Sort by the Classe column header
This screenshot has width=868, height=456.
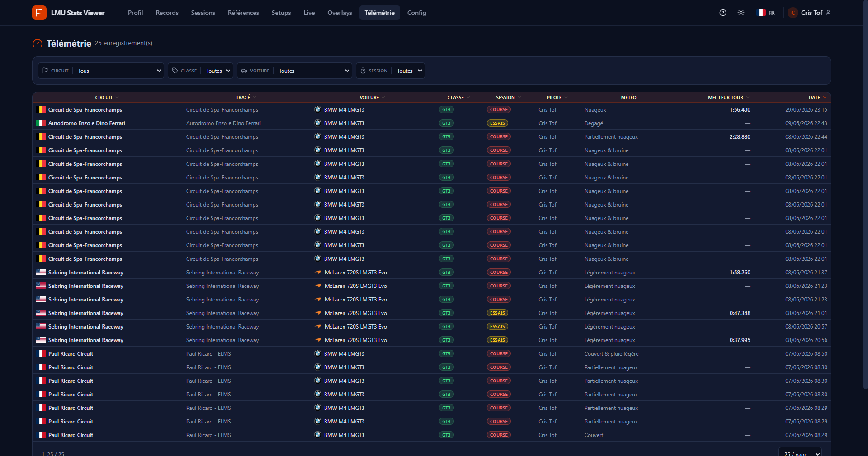458,97
